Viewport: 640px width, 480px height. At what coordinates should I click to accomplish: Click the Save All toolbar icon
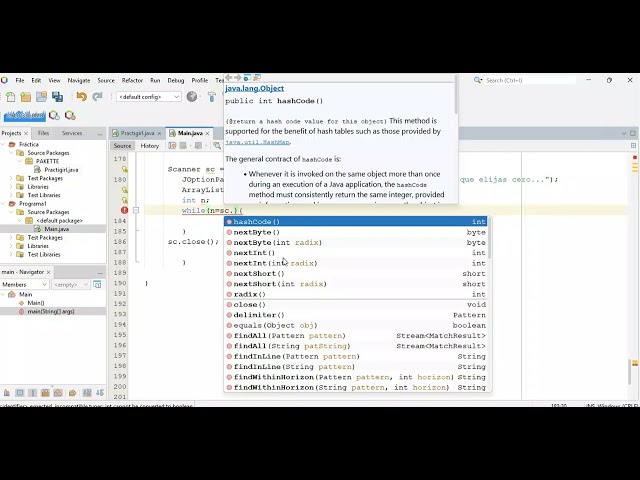pos(58,97)
